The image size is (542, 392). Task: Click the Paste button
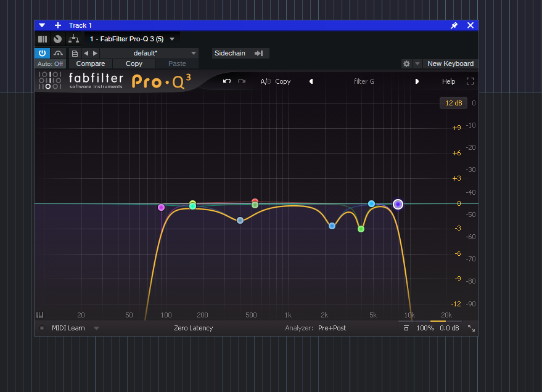(177, 64)
